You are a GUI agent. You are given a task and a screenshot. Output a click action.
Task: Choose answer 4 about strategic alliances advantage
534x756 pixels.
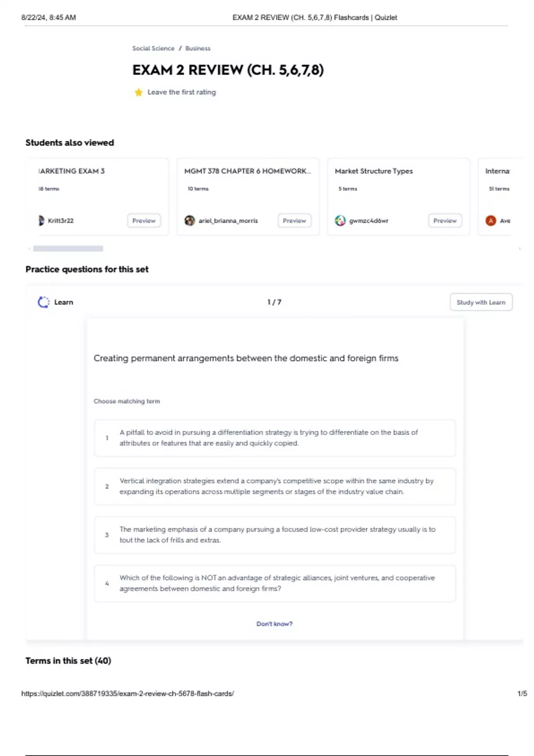click(x=275, y=583)
